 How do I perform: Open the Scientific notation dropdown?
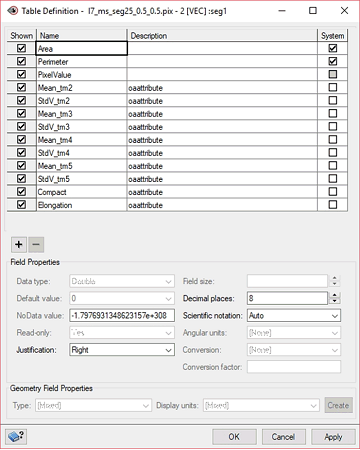(294, 315)
